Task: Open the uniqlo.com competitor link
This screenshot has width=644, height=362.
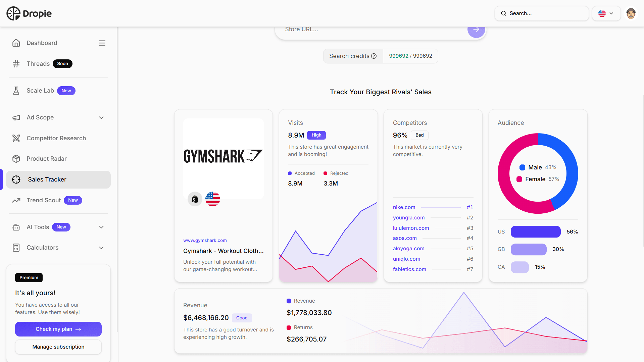Action: 406,259
